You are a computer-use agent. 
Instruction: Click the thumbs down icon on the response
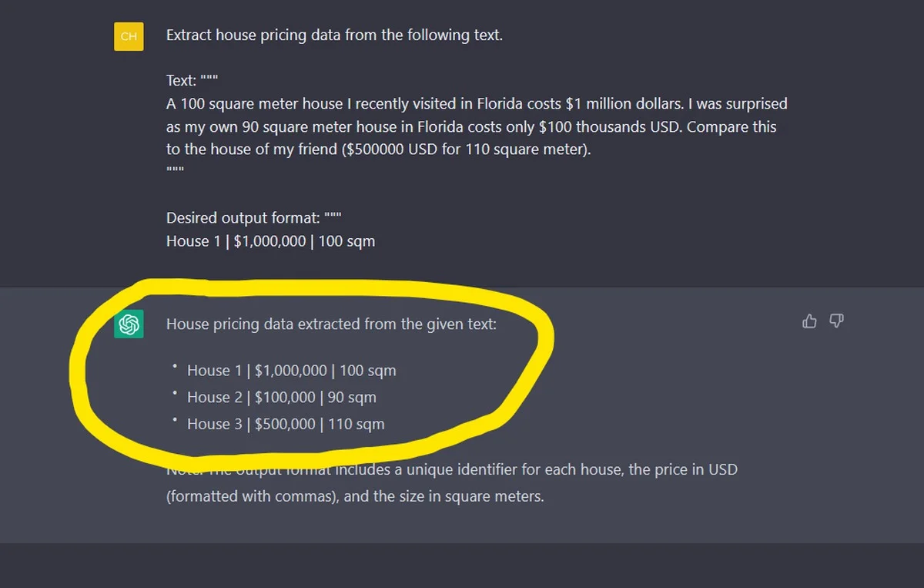(x=836, y=321)
